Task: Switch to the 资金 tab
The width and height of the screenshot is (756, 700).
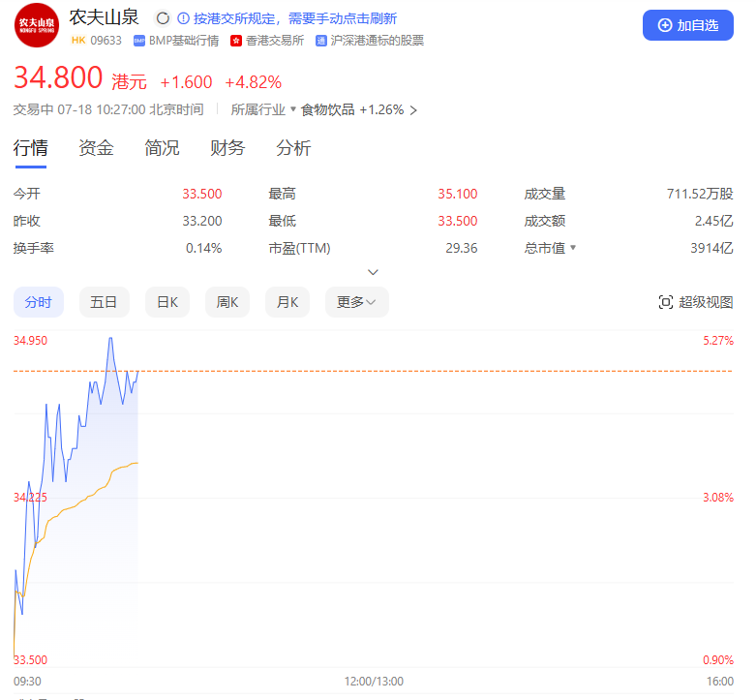Action: click(97, 148)
